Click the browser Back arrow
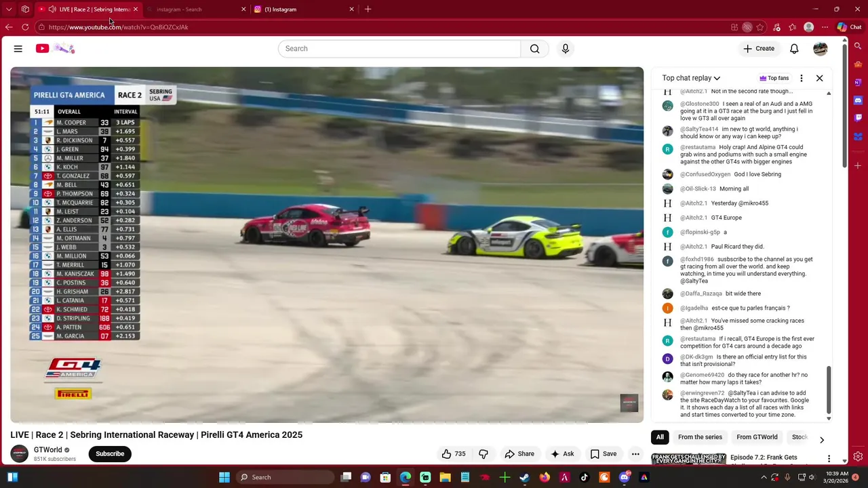This screenshot has width=868, height=488. 9,27
